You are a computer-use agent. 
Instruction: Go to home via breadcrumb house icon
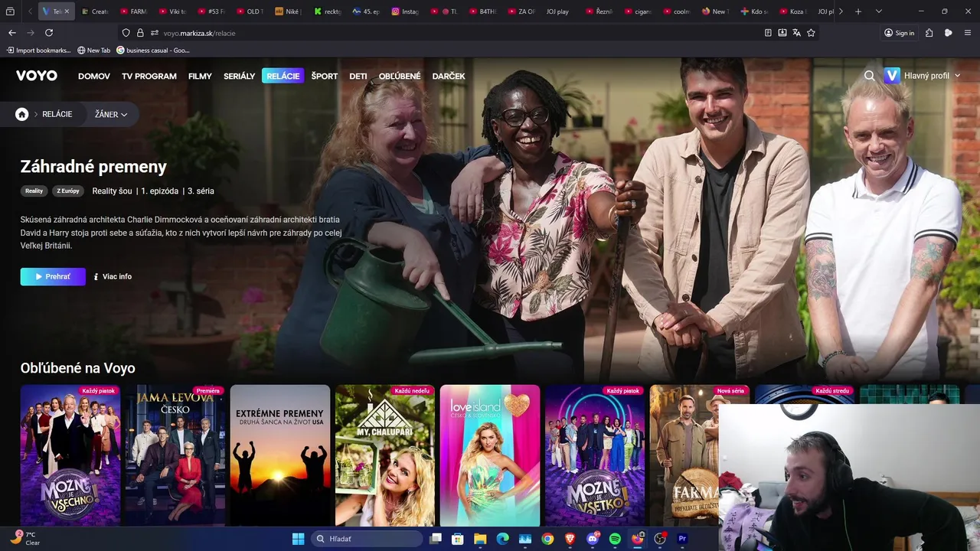tap(22, 114)
